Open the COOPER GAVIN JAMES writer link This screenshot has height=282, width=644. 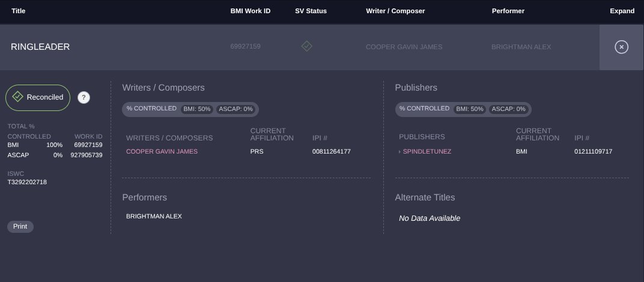click(x=162, y=151)
